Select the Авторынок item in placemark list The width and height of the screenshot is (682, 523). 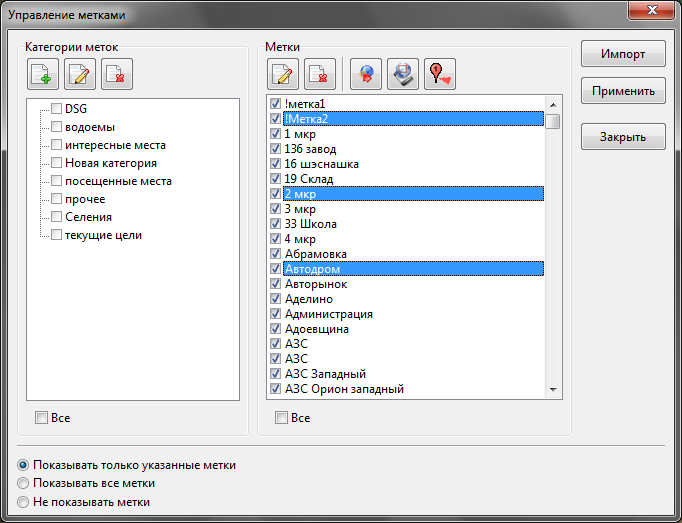coord(316,284)
